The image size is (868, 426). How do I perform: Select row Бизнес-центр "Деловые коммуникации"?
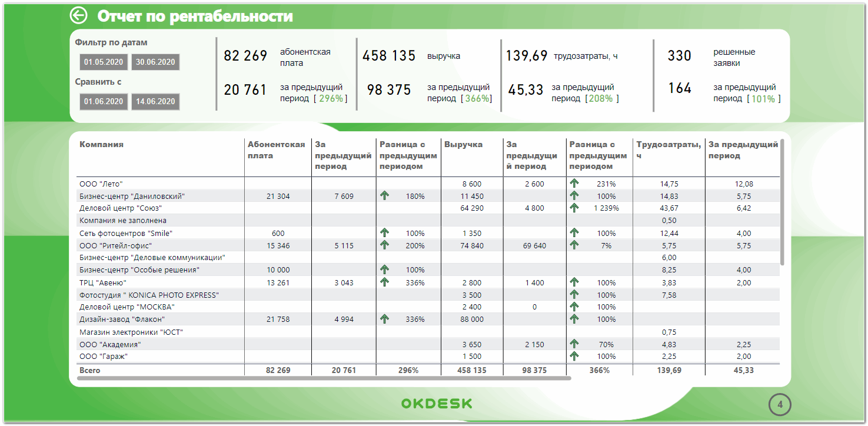point(428,258)
